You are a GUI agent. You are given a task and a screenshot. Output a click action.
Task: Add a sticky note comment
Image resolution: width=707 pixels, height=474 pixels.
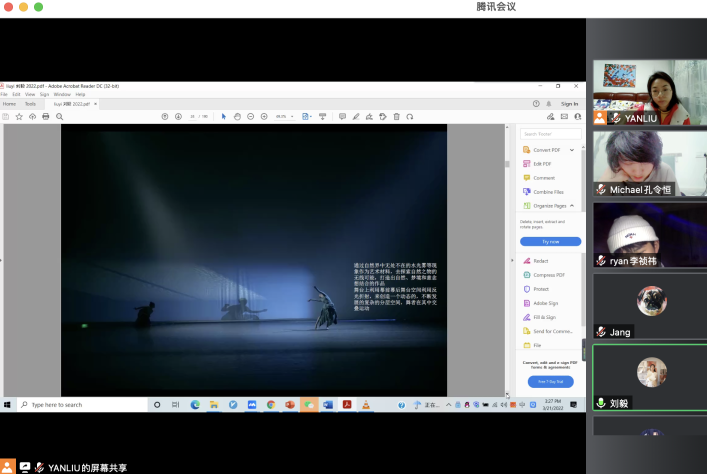point(342,116)
